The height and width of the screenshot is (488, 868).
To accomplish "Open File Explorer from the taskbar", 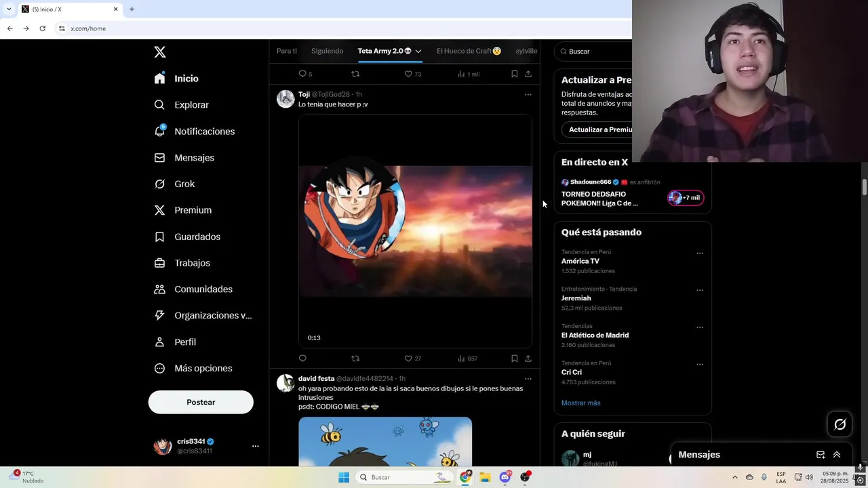I will tap(485, 477).
